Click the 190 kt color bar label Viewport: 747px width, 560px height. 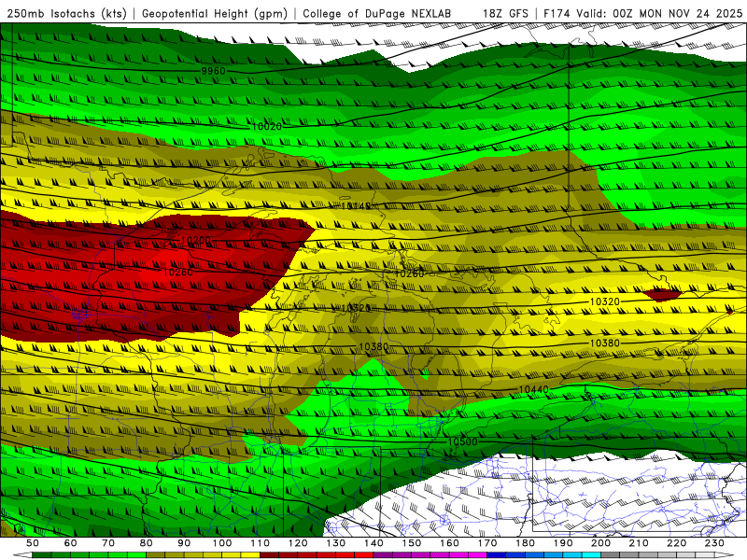pyautogui.click(x=563, y=543)
